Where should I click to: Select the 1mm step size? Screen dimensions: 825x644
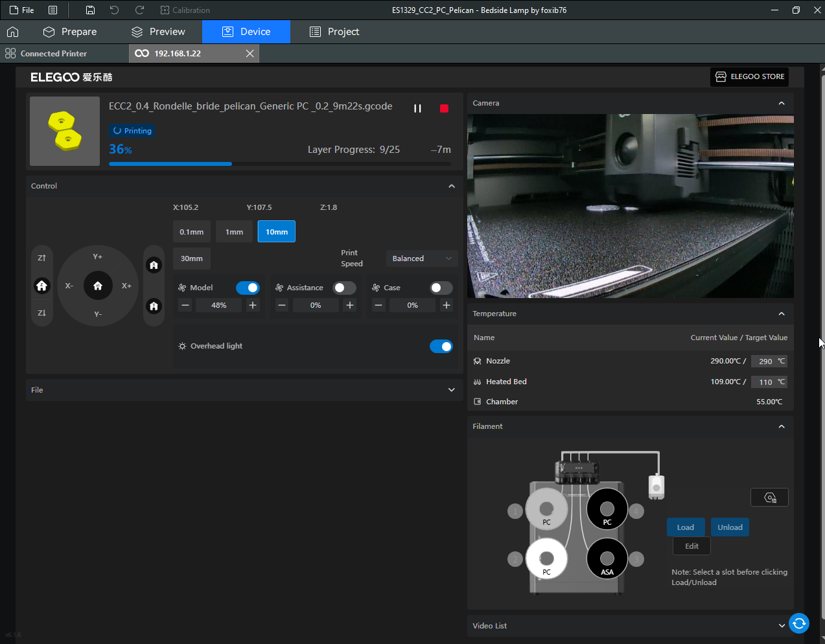point(234,232)
